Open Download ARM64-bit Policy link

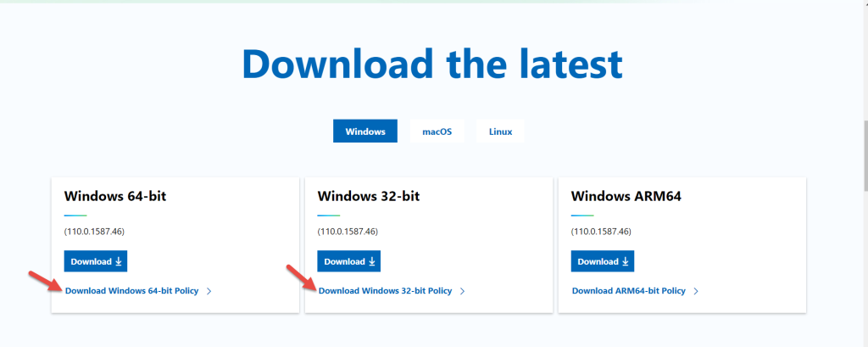[x=629, y=290]
